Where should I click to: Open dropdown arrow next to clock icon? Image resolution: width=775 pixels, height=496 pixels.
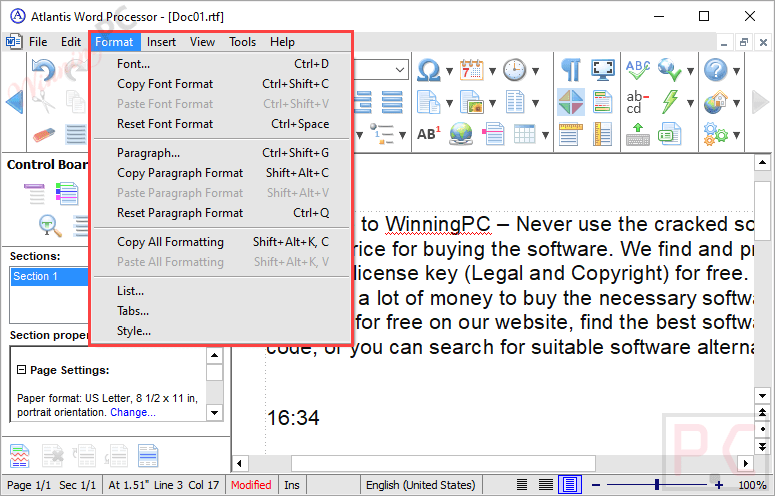535,71
